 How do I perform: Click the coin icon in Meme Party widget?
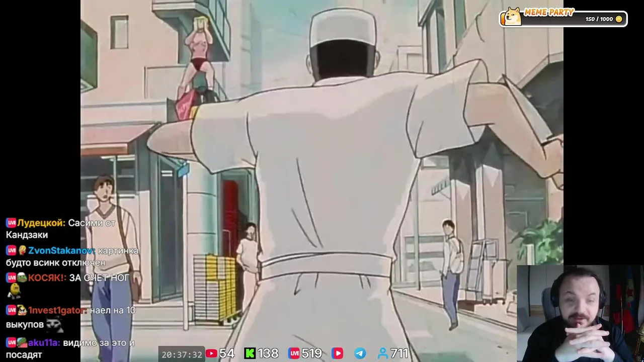point(619,19)
